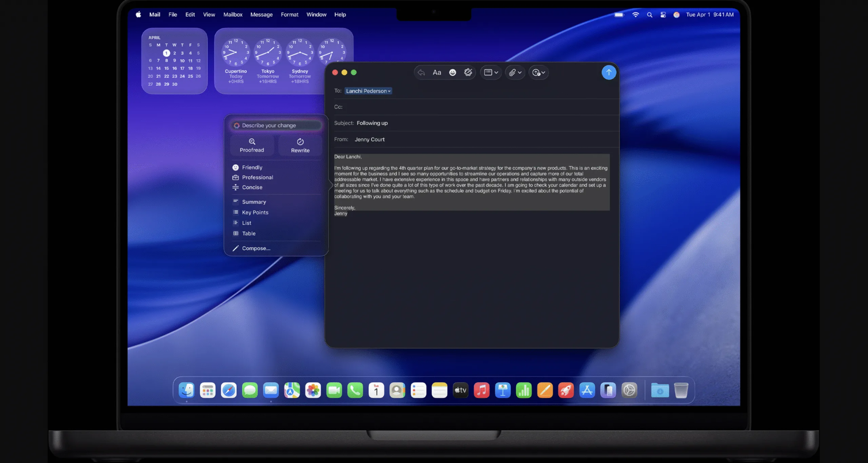Select April 1 on the calendar widget
The height and width of the screenshot is (463, 868).
pyautogui.click(x=166, y=53)
